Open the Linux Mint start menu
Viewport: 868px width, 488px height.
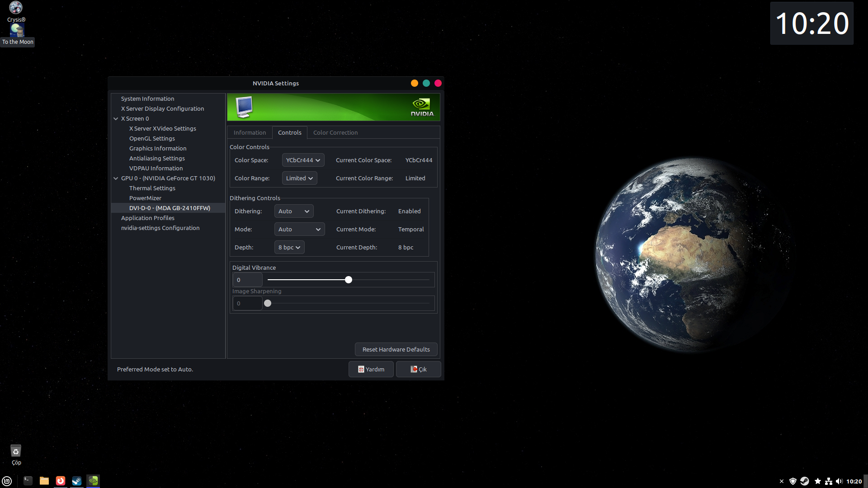[7, 481]
